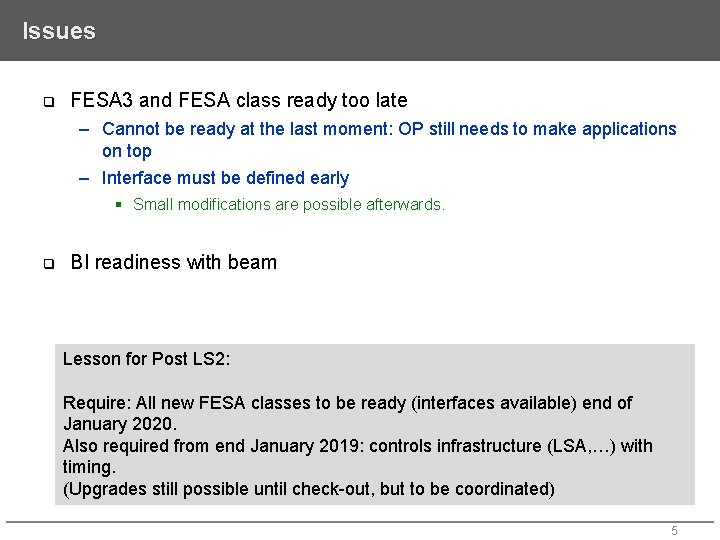Click the 'Require: All new FESA classes' sentence
This screenshot has height=540, width=720.
347,402
